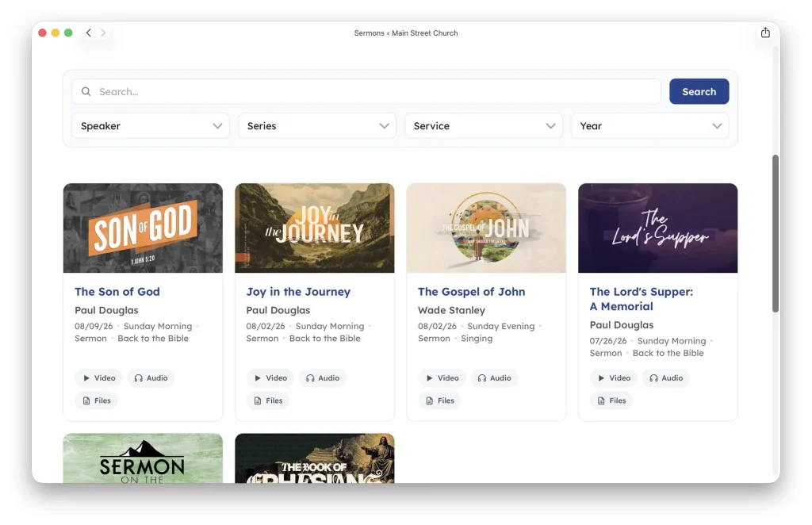This screenshot has width=812, height=525.
Task: Open the Year filter dropdown
Action: pos(650,126)
